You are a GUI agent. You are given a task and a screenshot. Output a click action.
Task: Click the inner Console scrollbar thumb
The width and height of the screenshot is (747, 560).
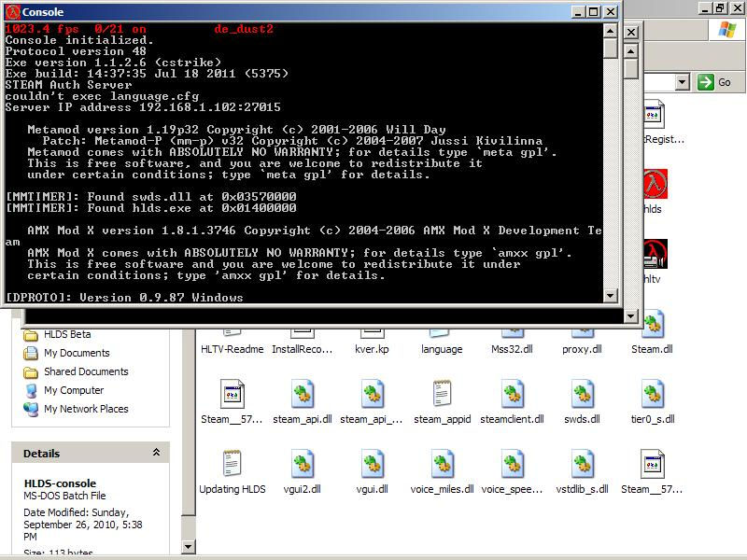pos(611,49)
